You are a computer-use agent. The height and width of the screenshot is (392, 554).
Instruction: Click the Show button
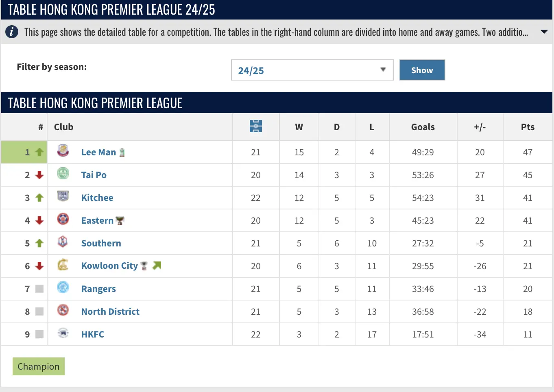[422, 70]
